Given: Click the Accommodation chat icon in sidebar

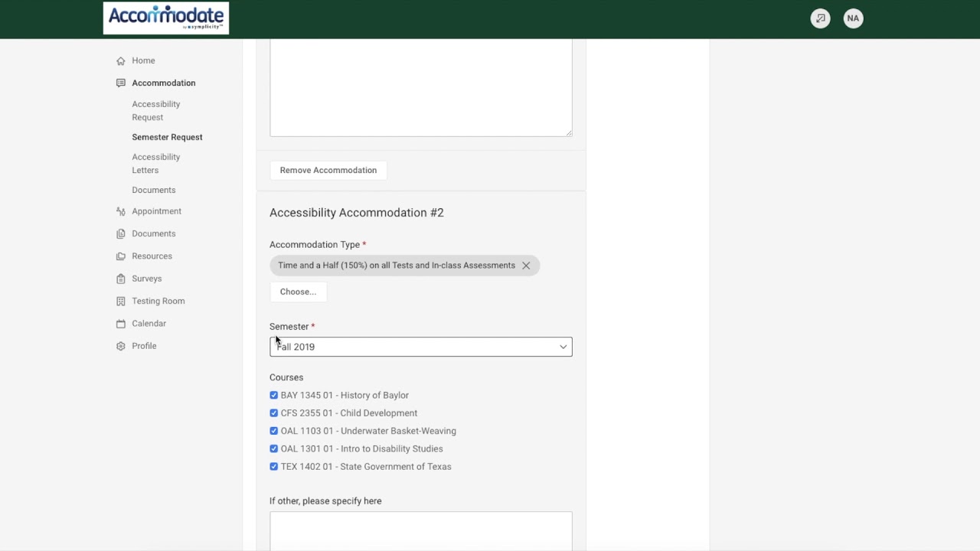Looking at the screenshot, I should pyautogui.click(x=121, y=83).
